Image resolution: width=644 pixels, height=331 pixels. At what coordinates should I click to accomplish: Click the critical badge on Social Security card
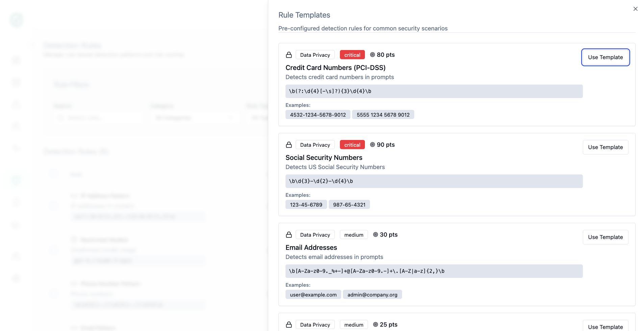[x=352, y=145]
